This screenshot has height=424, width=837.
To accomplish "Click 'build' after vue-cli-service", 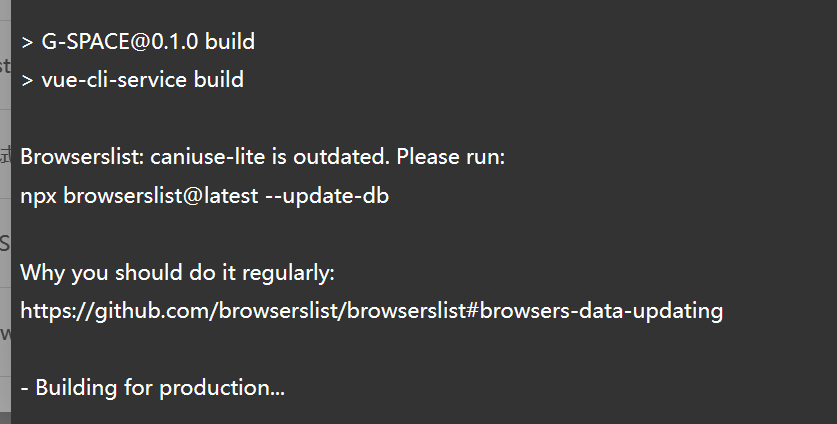I will coord(219,80).
